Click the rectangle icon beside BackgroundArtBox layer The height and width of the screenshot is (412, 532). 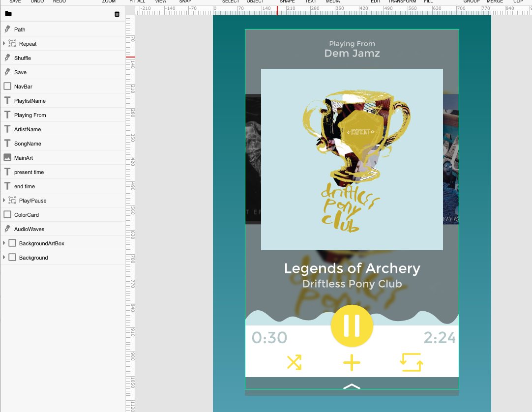(x=12, y=243)
